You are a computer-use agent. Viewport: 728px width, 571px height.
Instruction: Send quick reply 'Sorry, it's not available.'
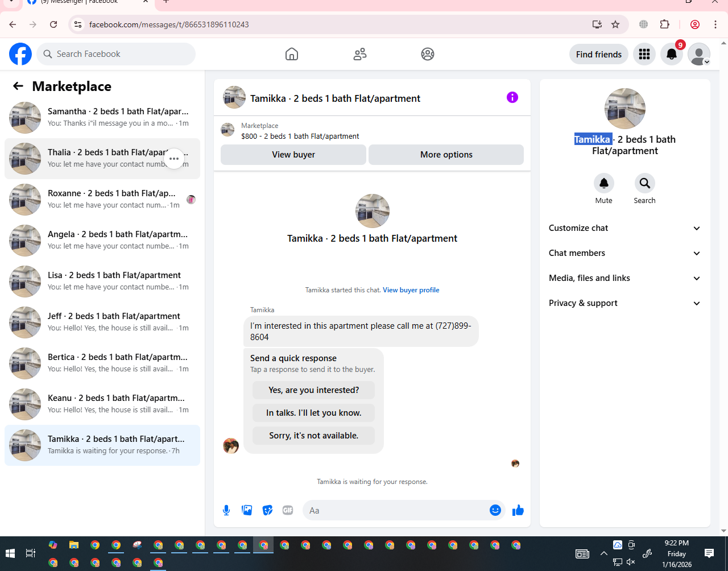314,436
